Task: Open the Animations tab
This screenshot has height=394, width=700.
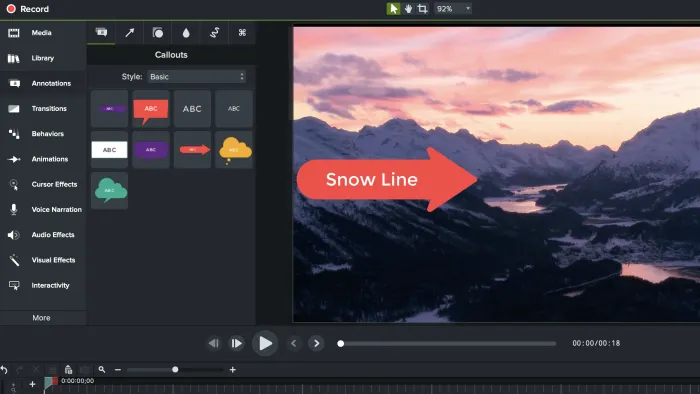Action: (43, 159)
